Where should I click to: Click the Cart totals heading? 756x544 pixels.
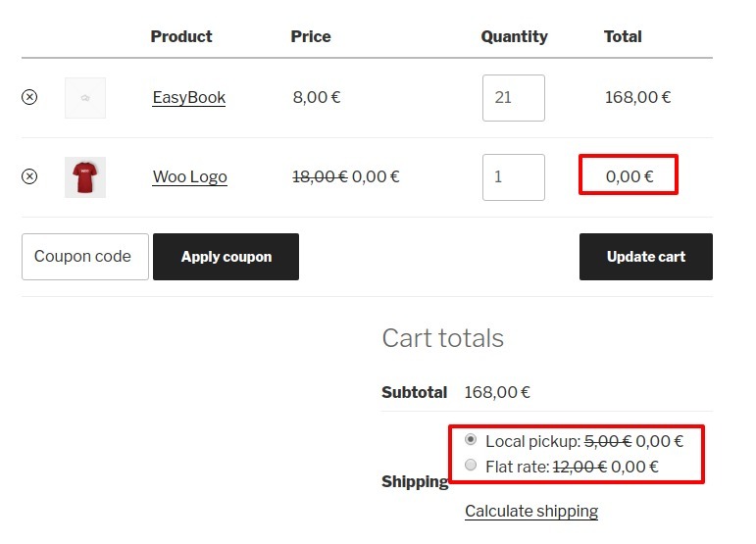point(442,338)
